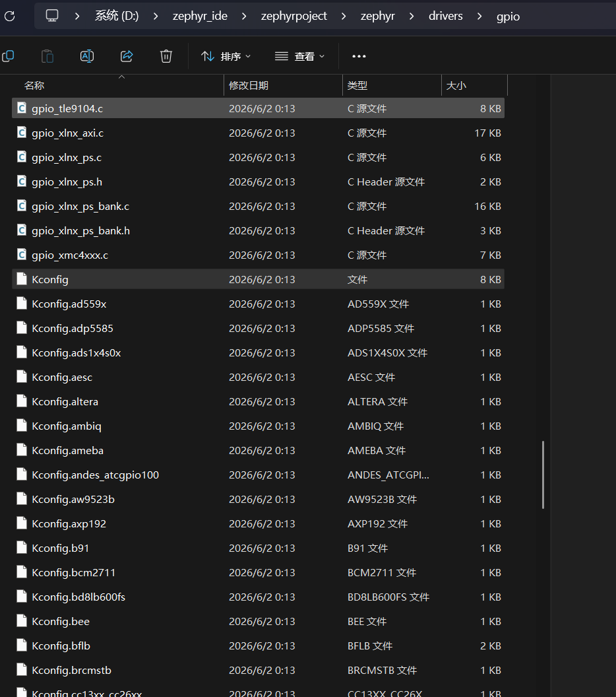This screenshot has width=616, height=697.
Task: Click the file icon of Kconfig.ameba
Action: tap(21, 450)
